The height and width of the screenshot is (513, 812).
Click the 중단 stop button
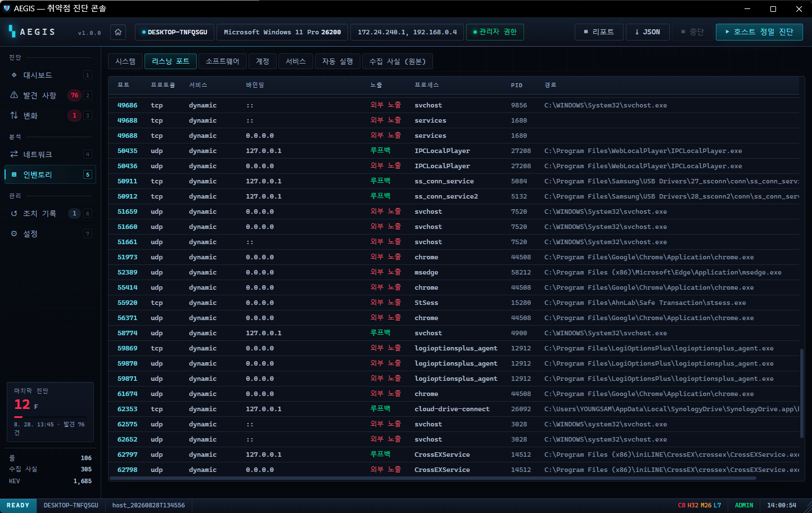pos(692,32)
